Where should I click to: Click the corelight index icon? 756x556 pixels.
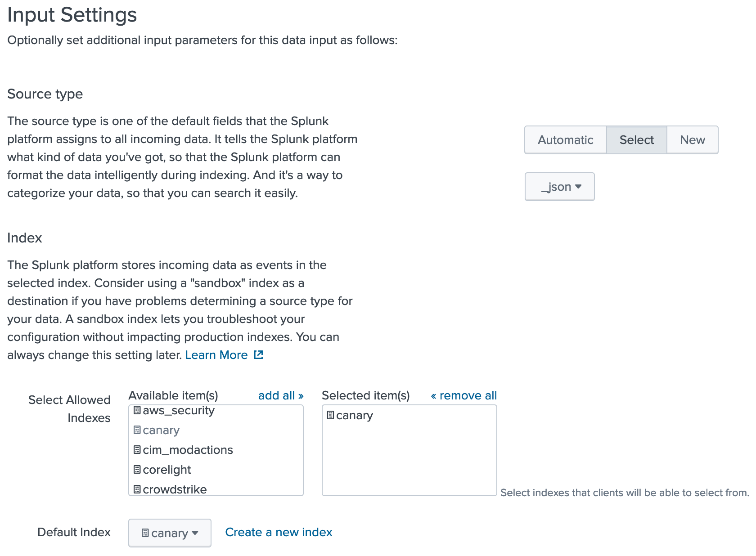tap(137, 469)
